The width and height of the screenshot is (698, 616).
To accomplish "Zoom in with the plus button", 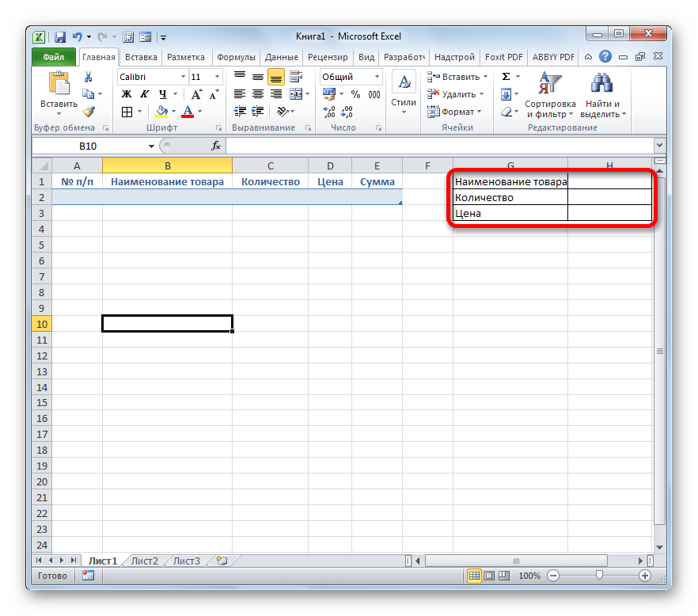I will [644, 576].
